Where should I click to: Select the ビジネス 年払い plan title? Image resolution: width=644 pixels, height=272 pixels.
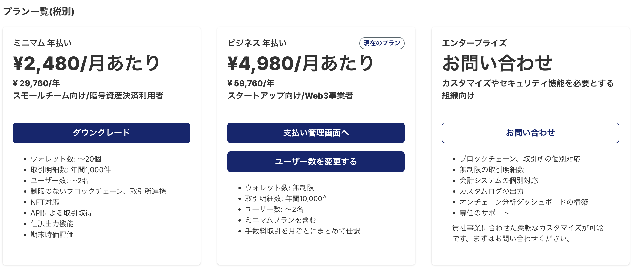click(257, 43)
